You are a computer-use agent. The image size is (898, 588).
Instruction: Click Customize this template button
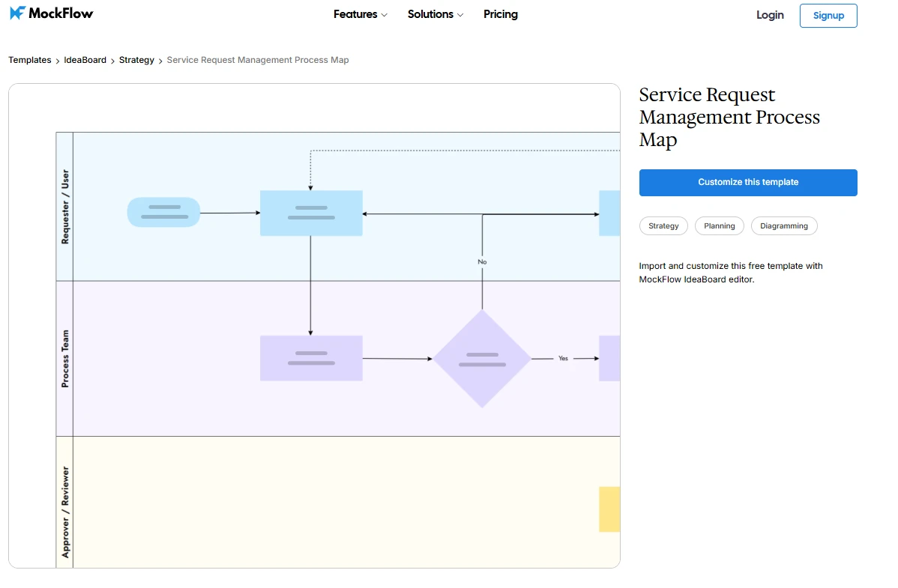(748, 183)
